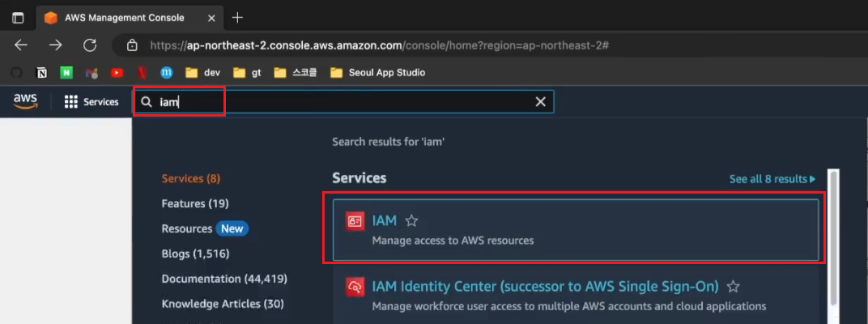This screenshot has height=324, width=868.
Task: Filter results by Resources New
Action: coord(205,228)
